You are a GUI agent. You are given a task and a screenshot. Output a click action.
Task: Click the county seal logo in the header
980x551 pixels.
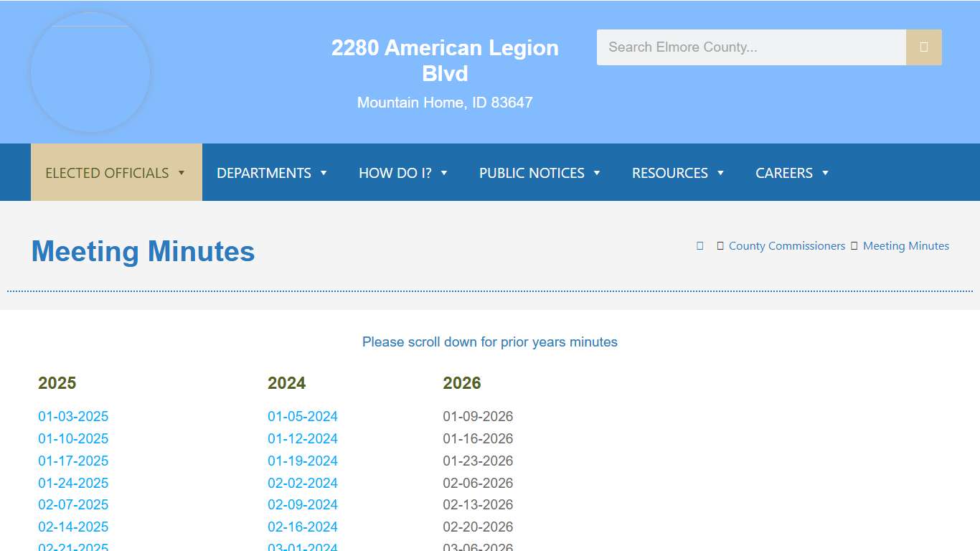click(90, 72)
